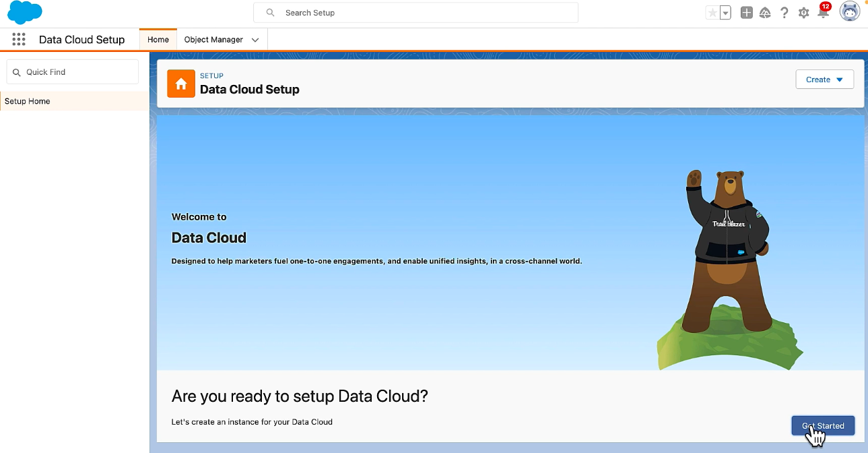
Task: Toggle the favorite star icon
Action: (712, 11)
